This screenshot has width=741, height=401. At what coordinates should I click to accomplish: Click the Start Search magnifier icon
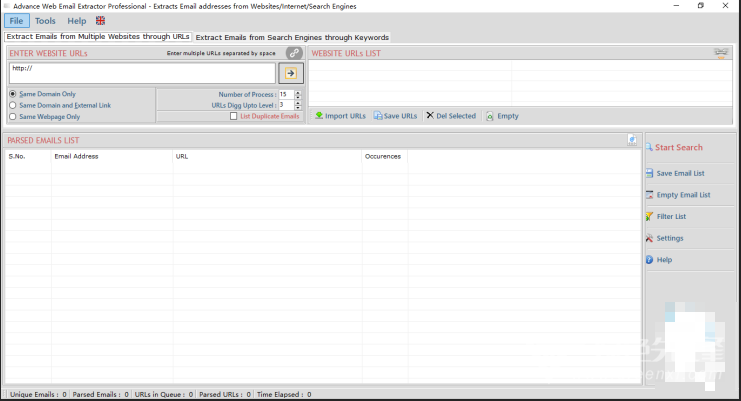649,147
